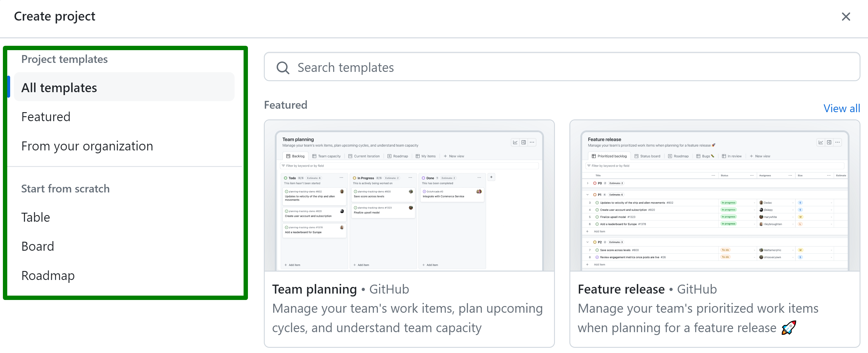Click the magnifier icon in search box
The width and height of the screenshot is (868, 353).
click(x=282, y=68)
